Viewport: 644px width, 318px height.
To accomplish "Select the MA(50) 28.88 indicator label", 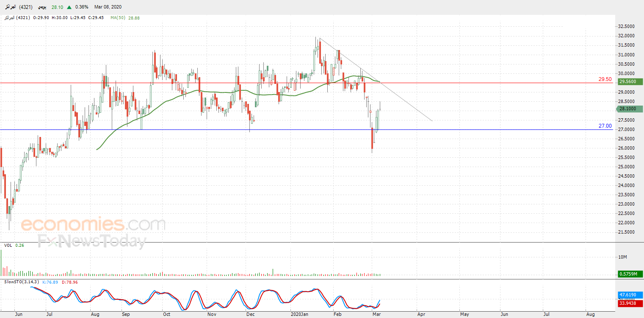I will point(125,18).
